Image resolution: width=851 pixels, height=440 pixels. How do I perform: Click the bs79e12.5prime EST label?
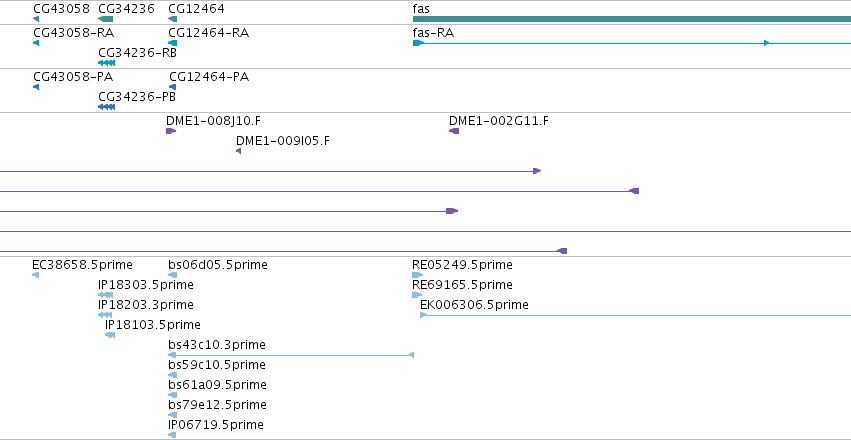[217, 405]
